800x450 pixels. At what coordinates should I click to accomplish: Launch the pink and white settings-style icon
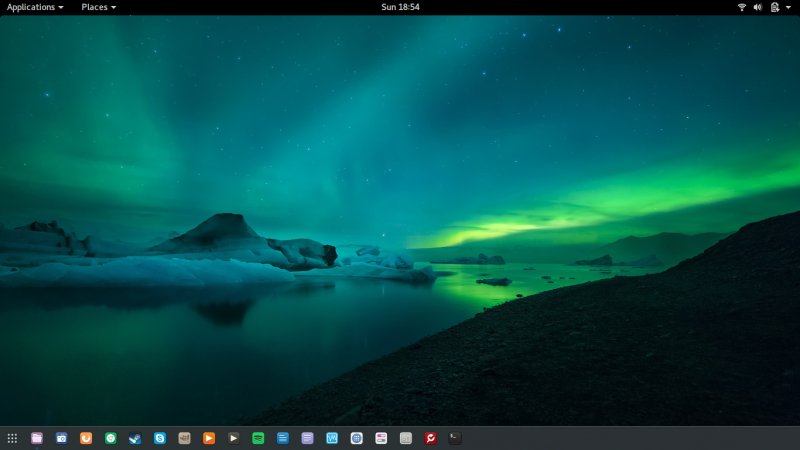point(381,438)
